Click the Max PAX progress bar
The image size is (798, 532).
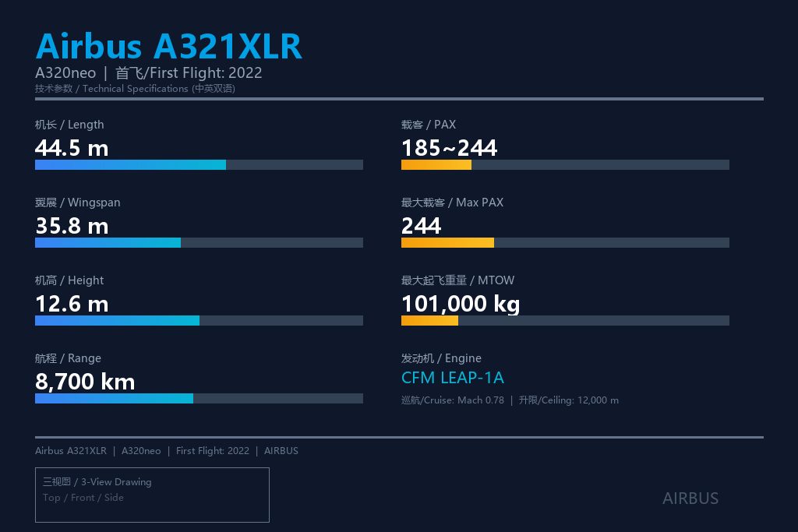point(566,242)
